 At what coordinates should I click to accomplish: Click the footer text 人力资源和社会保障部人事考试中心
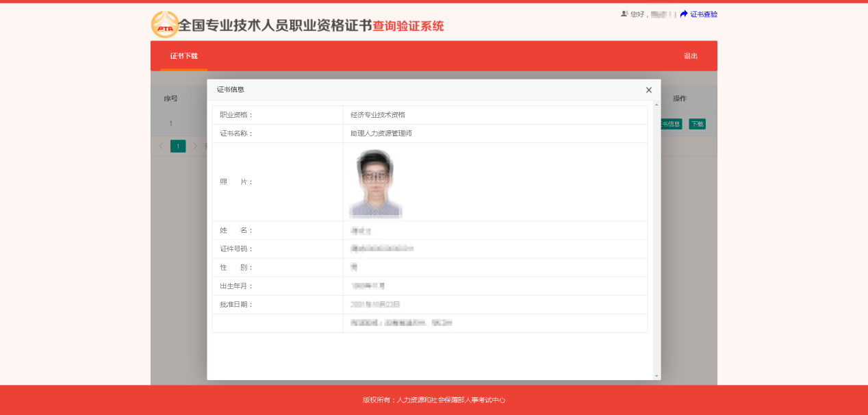click(448, 401)
